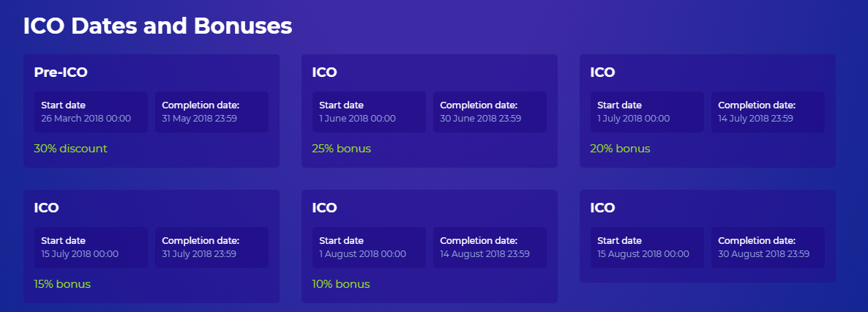The image size is (868, 312).
Task: Click the 14 August 2018 completion date box
Action: coord(490,248)
